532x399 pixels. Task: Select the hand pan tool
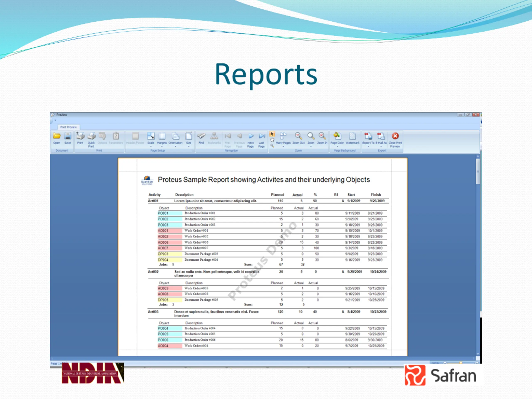click(x=272, y=140)
